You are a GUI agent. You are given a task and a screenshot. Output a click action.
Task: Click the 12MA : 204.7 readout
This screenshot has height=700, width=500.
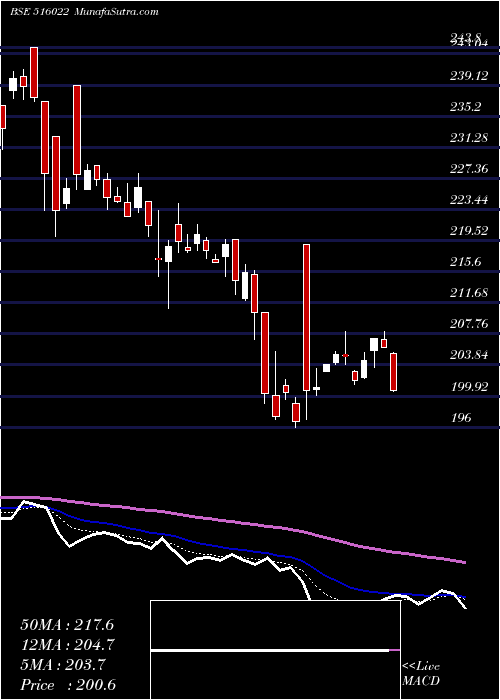point(67,645)
